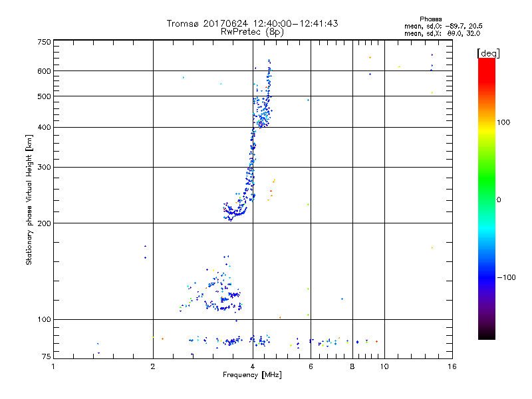
Task: Click the y-axis tick label '500'
Action: pyautogui.click(x=44, y=96)
